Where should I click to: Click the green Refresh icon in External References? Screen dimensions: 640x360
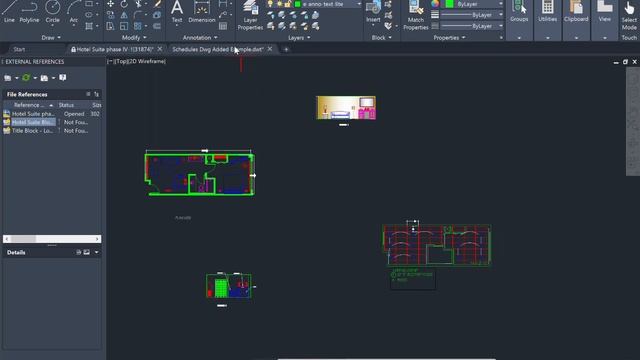click(x=26, y=78)
